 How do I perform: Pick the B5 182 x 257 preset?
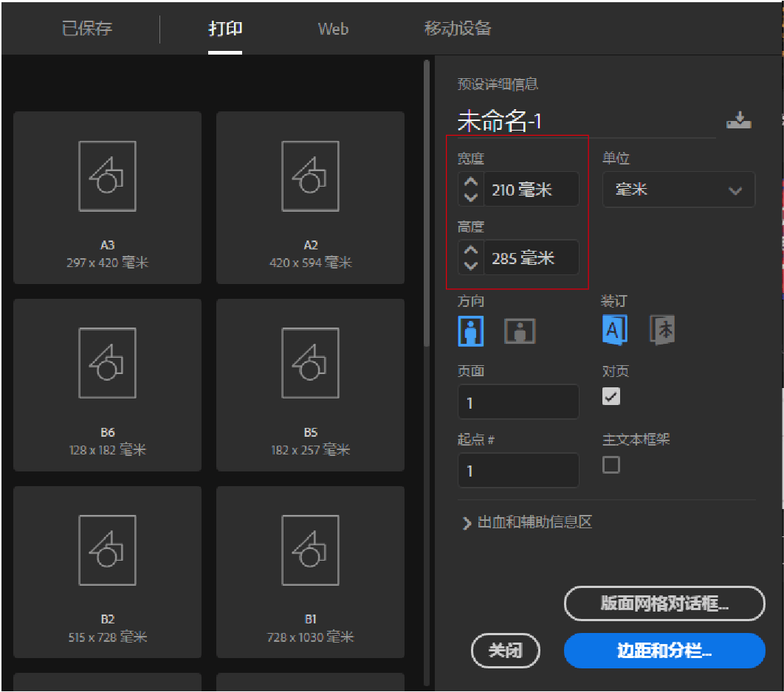pos(311,384)
